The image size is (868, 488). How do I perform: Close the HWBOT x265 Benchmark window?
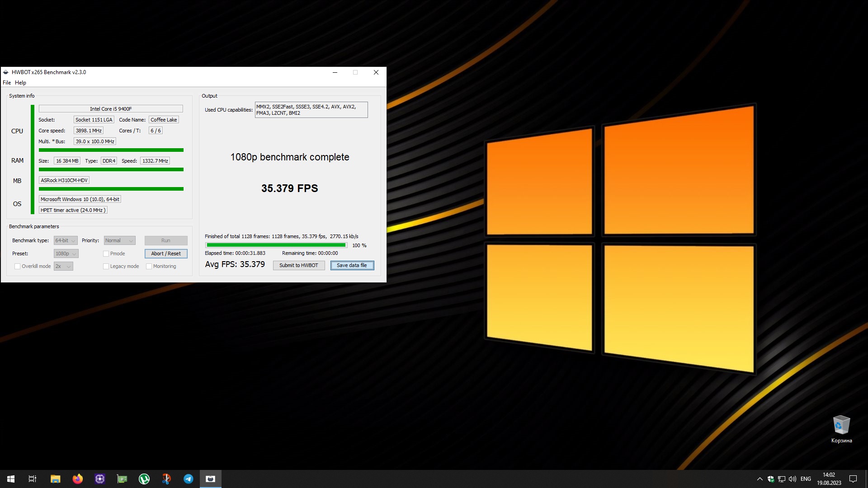376,72
